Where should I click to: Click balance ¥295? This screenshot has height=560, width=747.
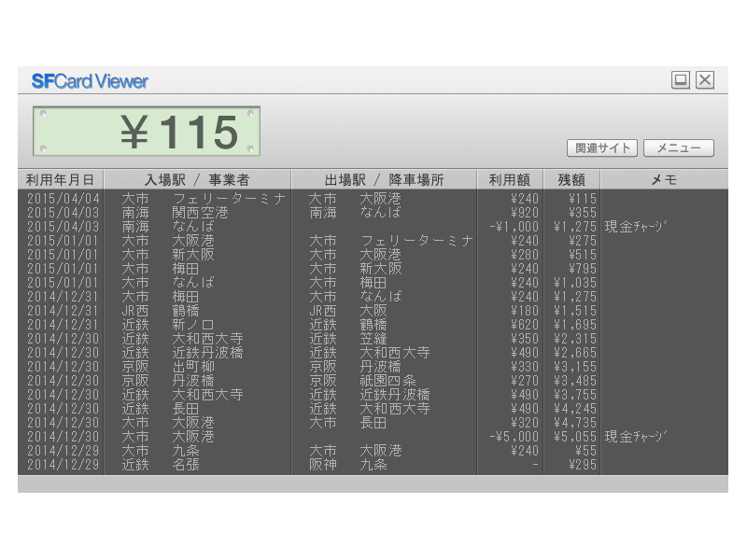(582, 465)
